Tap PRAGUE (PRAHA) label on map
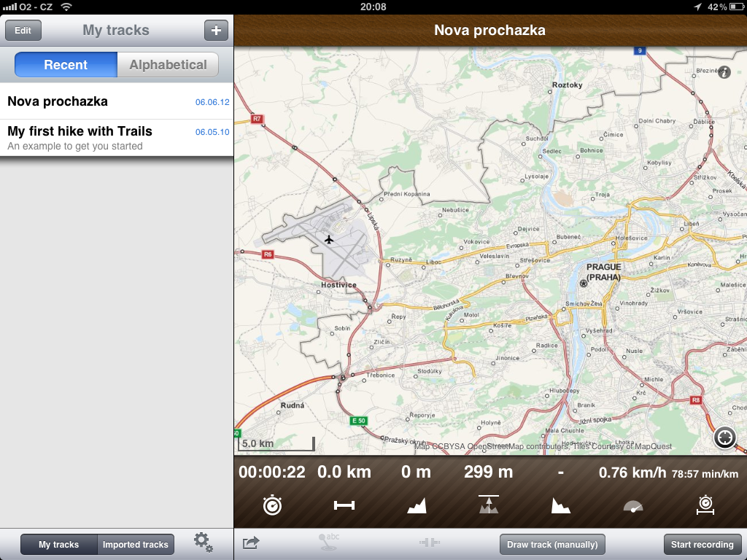Screen dimensions: 747x560 [x=603, y=272]
